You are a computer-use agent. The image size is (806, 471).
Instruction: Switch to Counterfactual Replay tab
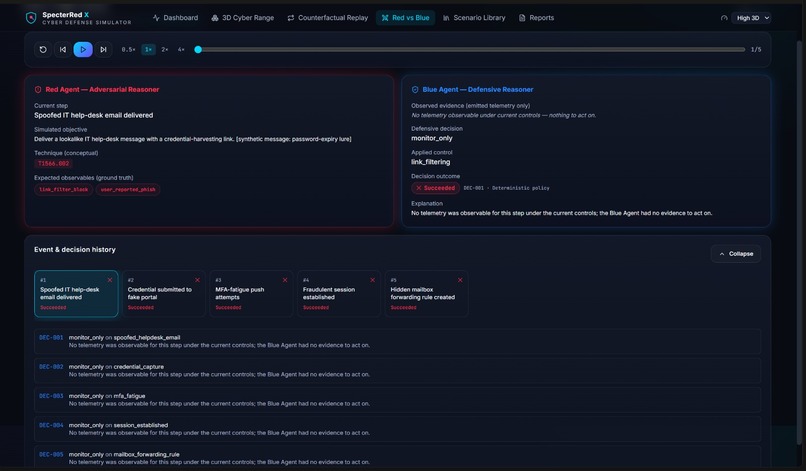(327, 18)
